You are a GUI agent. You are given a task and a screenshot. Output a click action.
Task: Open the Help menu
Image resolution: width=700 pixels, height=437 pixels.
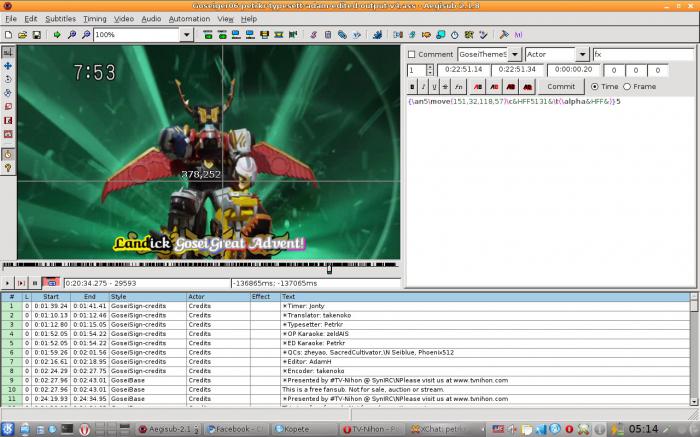coord(249,19)
